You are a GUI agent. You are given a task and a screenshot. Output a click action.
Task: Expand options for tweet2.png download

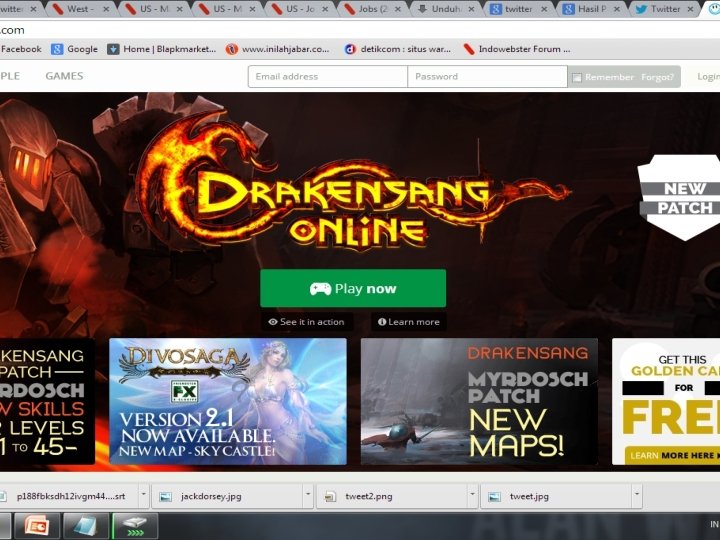point(472,495)
